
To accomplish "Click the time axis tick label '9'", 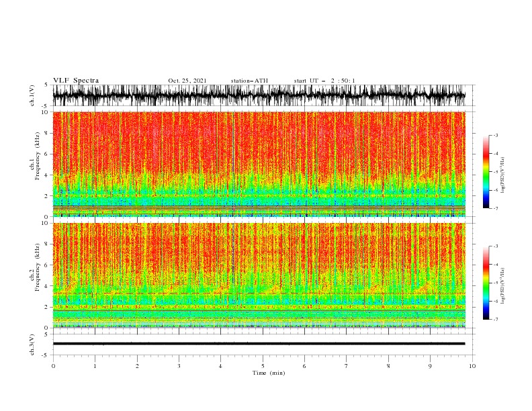I will point(430,366).
